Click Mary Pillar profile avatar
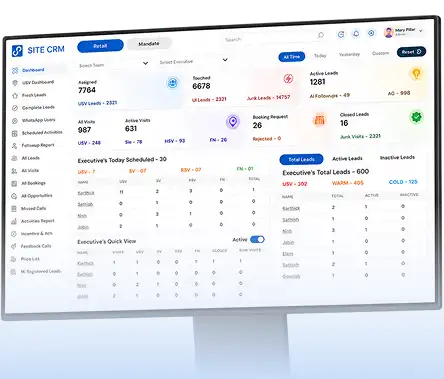The width and height of the screenshot is (444, 379). point(388,33)
